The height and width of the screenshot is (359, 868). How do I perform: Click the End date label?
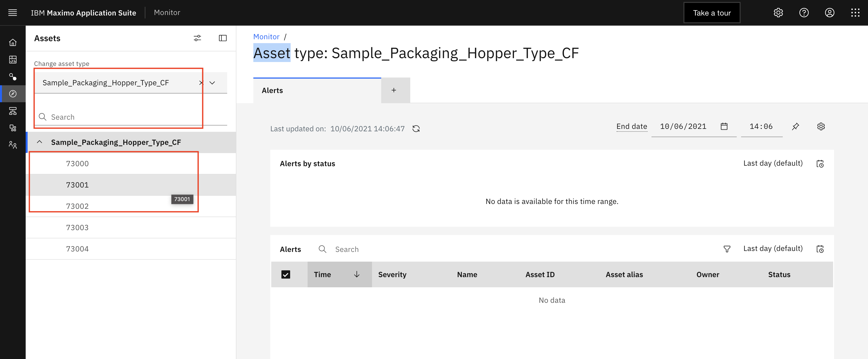(x=631, y=126)
